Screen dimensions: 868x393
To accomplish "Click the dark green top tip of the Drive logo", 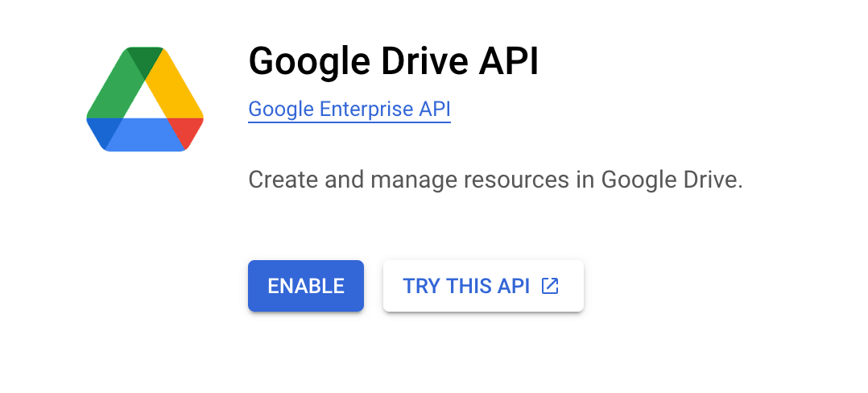I will pyautogui.click(x=145, y=60).
